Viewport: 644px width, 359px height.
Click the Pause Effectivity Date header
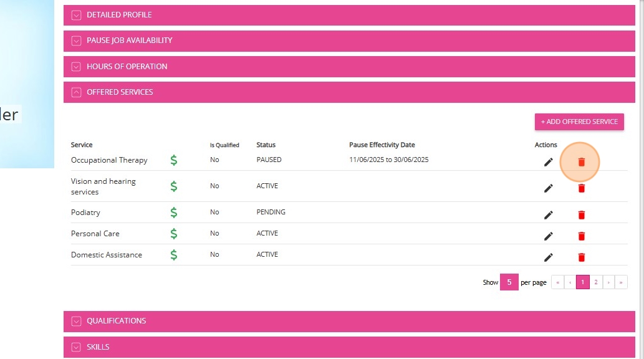point(382,145)
